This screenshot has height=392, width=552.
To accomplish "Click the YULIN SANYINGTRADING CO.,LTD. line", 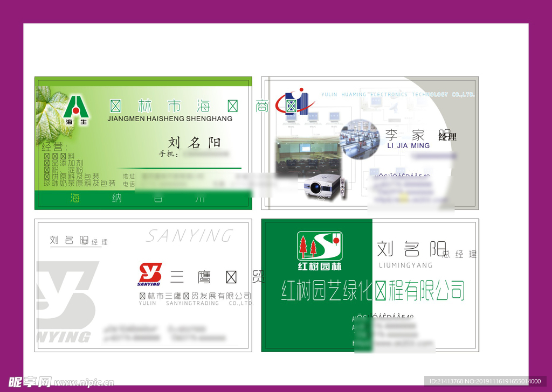I will click(196, 303).
